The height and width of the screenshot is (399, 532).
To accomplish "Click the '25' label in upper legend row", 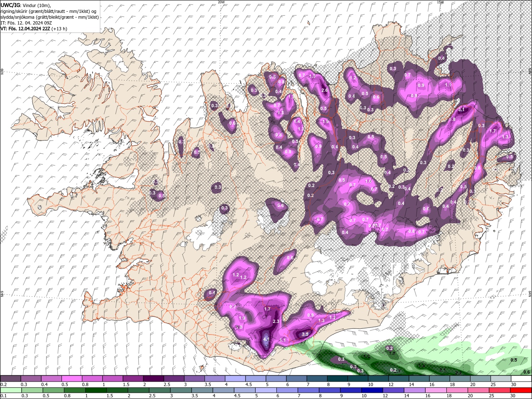I will pyautogui.click(x=493, y=384).
